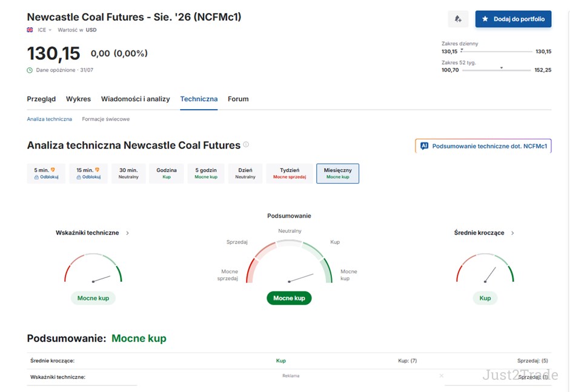Add instrument via Dodaj do portfolio button

(513, 19)
